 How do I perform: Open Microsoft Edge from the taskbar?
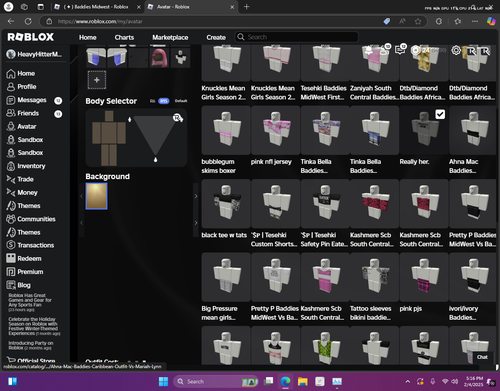[285, 381]
